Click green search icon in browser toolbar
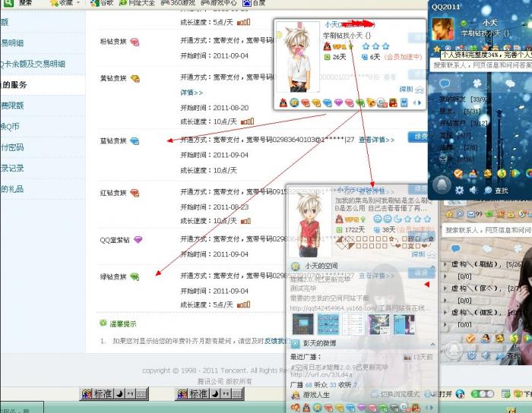532x413 pixels. tap(8, 3)
